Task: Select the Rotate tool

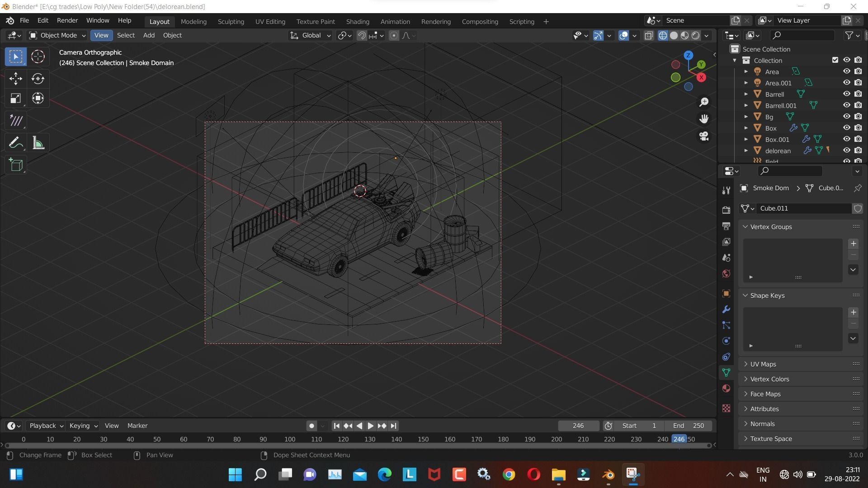Action: (x=38, y=79)
